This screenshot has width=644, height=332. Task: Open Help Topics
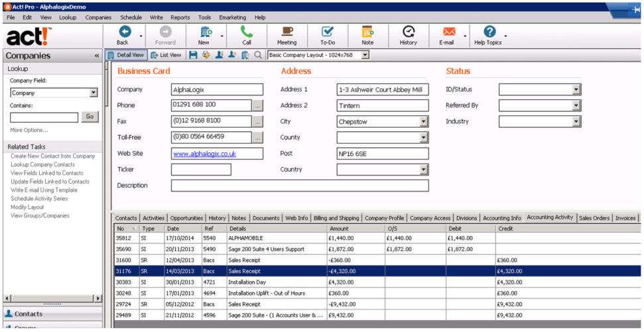pyautogui.click(x=489, y=32)
